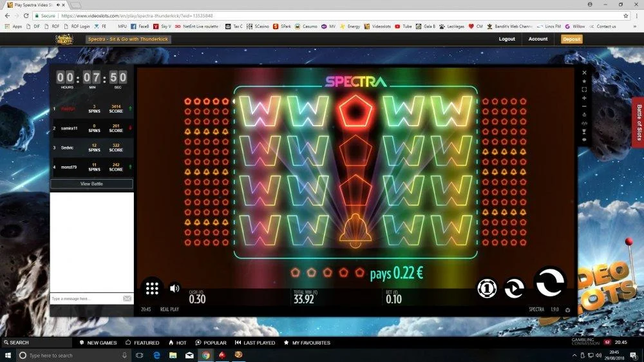
Task: Open the FaceB bookmark
Action: [x=140, y=26]
